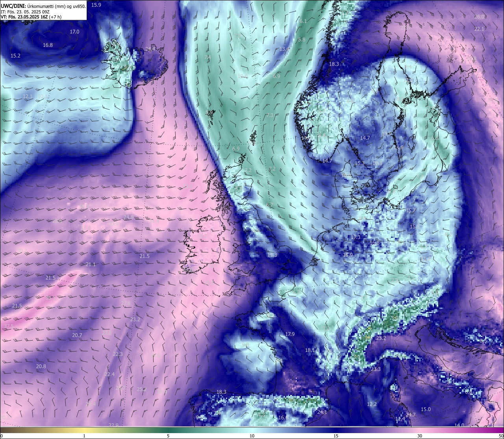Image resolution: width=504 pixels, height=439 pixels.
Task: Click the 21.1 value label
Action: [91, 264]
